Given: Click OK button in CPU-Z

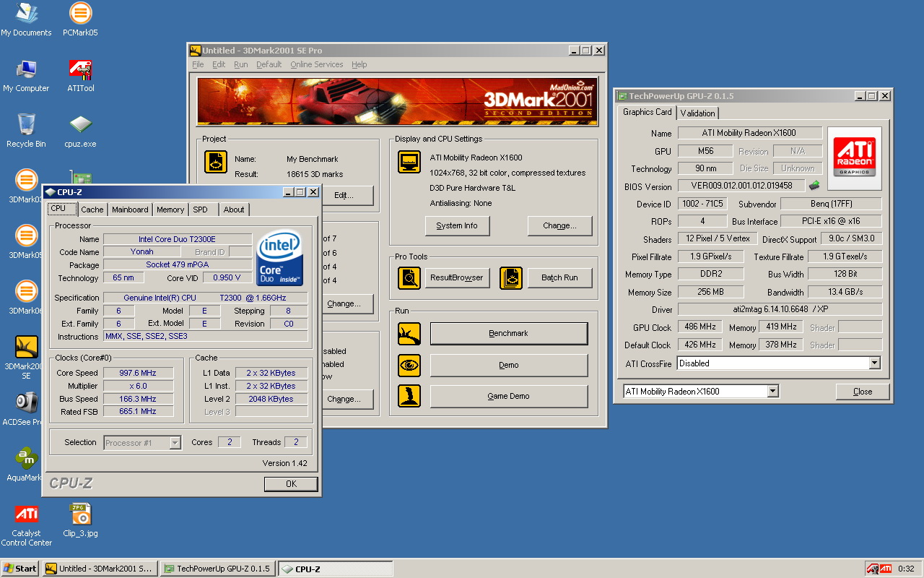Looking at the screenshot, I should click(291, 484).
